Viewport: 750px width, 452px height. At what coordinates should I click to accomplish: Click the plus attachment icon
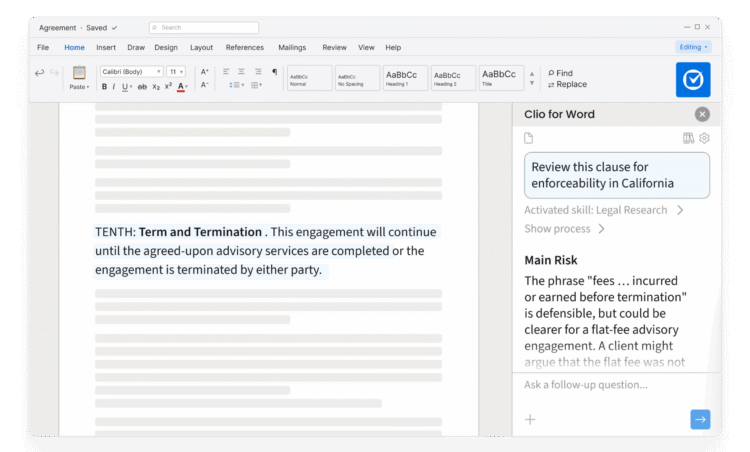530,419
